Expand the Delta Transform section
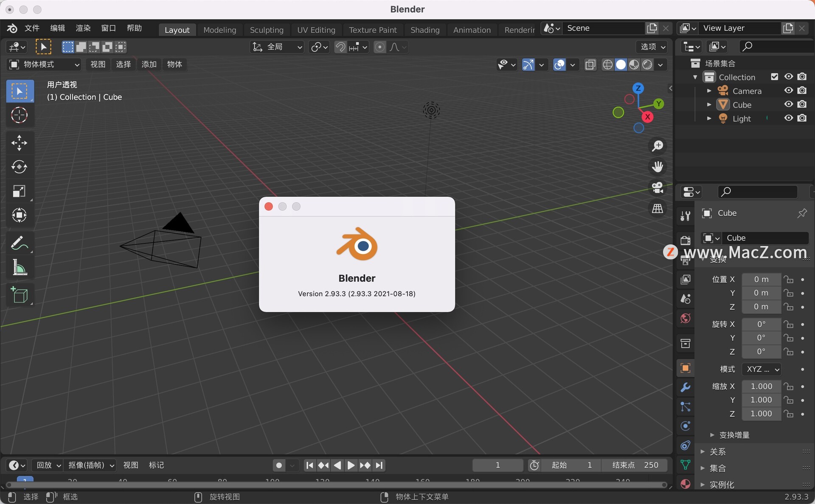This screenshot has height=504, width=815. (x=734, y=435)
